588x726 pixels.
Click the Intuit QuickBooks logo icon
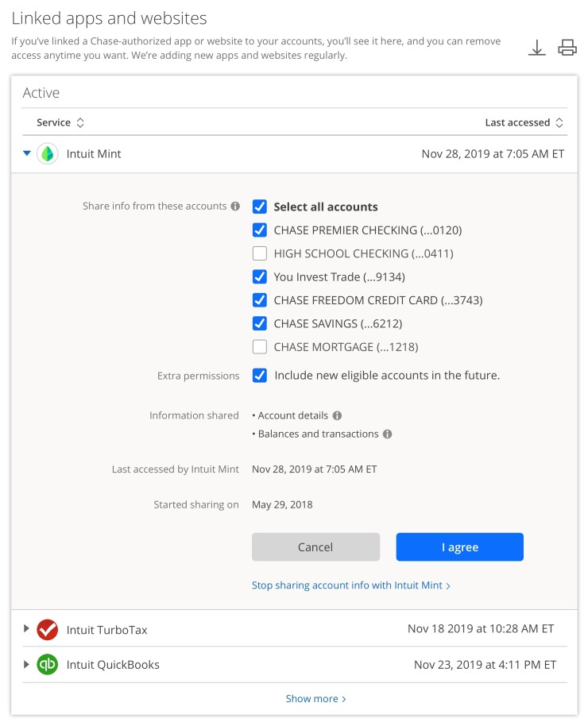[48, 665]
